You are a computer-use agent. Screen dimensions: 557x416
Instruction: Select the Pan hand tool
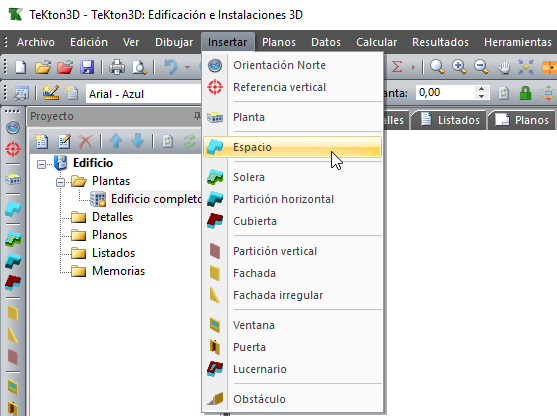503,67
